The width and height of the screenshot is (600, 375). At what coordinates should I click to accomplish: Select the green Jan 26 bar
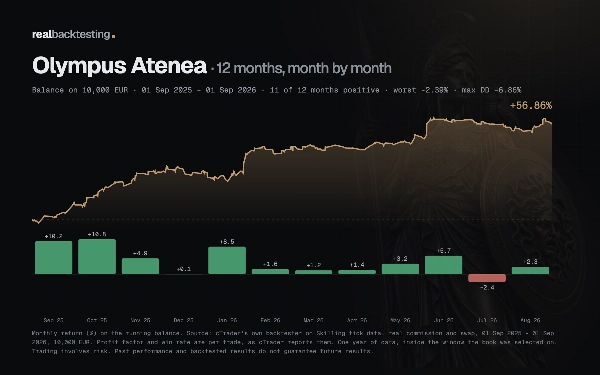(227, 260)
